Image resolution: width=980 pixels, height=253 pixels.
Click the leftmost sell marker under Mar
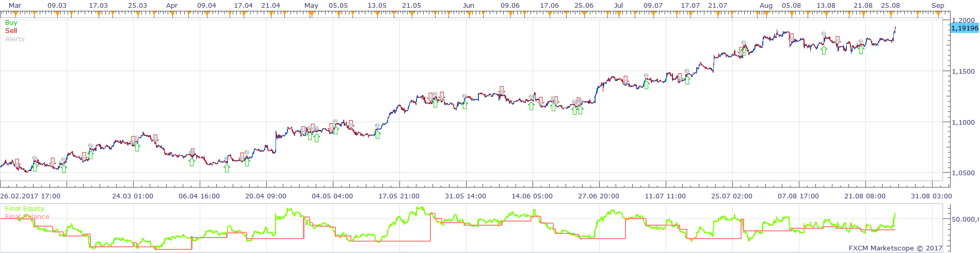(x=17, y=162)
